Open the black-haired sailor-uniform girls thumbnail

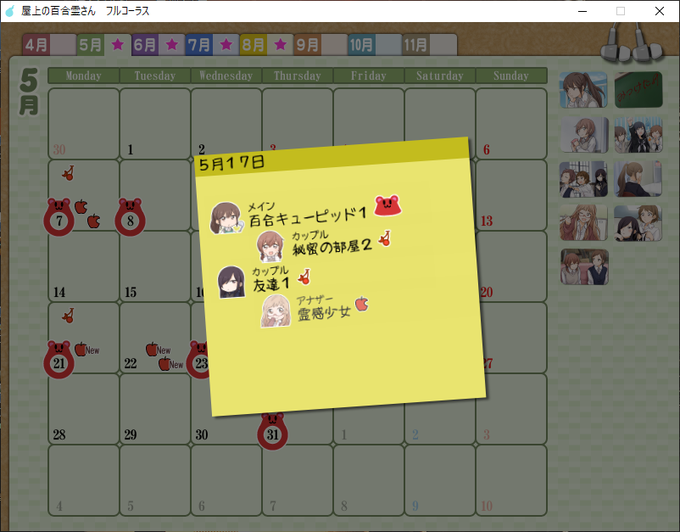point(638,134)
